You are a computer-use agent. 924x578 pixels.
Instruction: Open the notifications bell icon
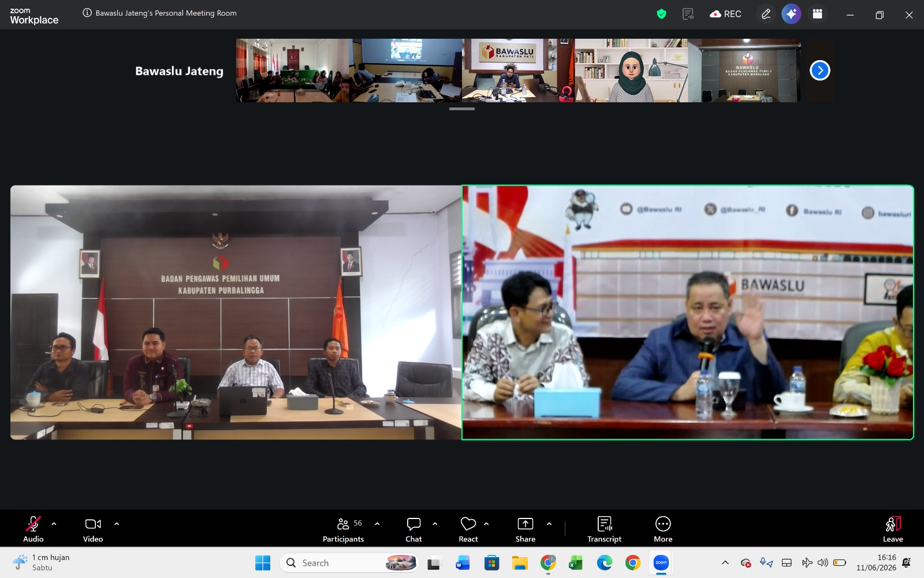tap(907, 562)
